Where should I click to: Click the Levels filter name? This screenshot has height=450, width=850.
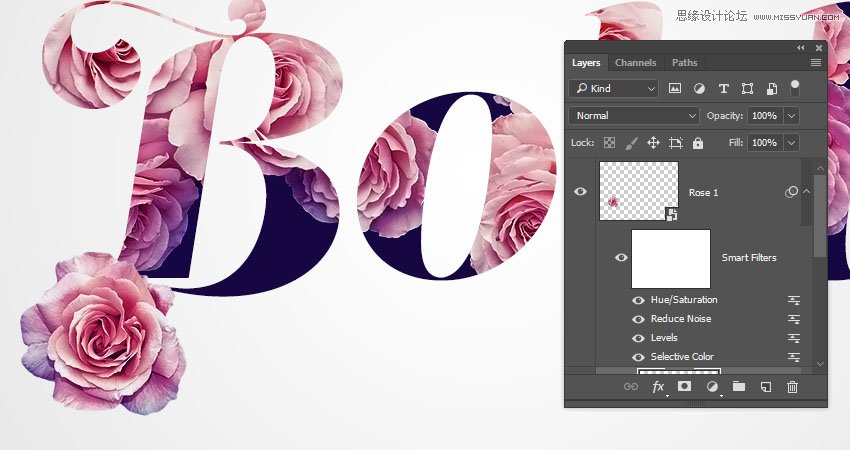point(664,338)
